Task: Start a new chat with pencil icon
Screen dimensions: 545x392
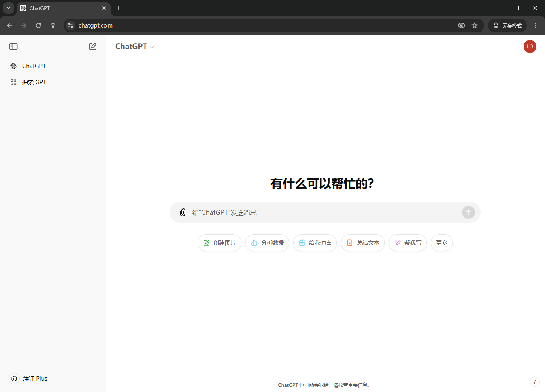Action: pyautogui.click(x=93, y=47)
